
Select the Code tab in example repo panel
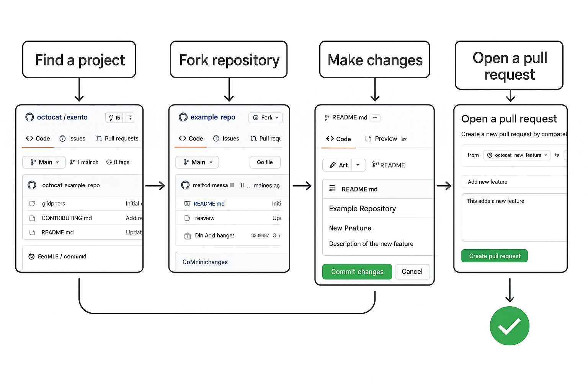point(191,139)
